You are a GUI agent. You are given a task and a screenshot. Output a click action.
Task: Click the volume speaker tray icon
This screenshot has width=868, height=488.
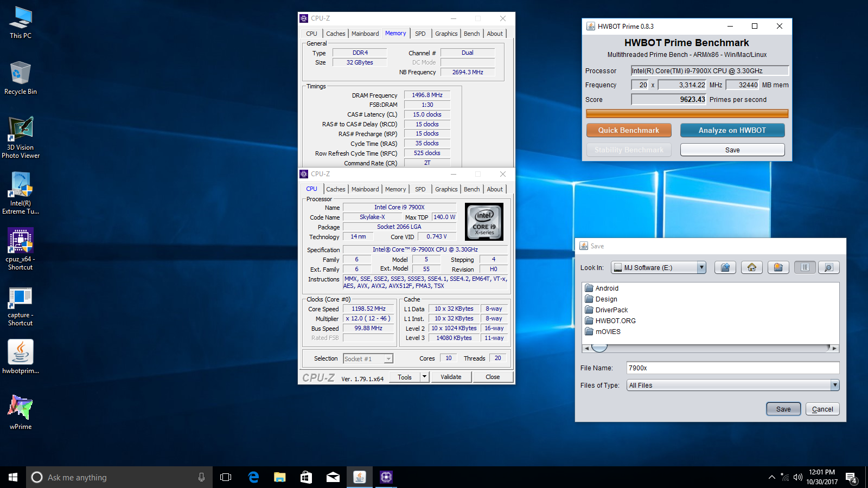(x=797, y=477)
